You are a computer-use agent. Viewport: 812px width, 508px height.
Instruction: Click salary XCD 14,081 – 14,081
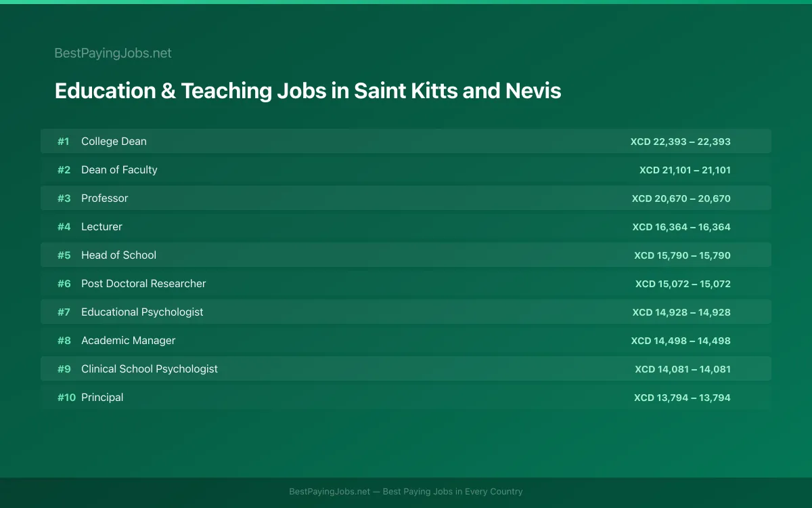coord(683,369)
